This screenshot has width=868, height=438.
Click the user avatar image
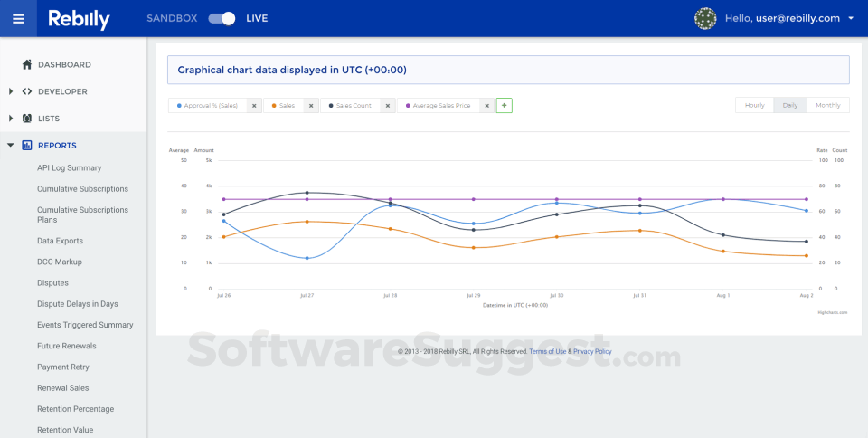point(705,18)
